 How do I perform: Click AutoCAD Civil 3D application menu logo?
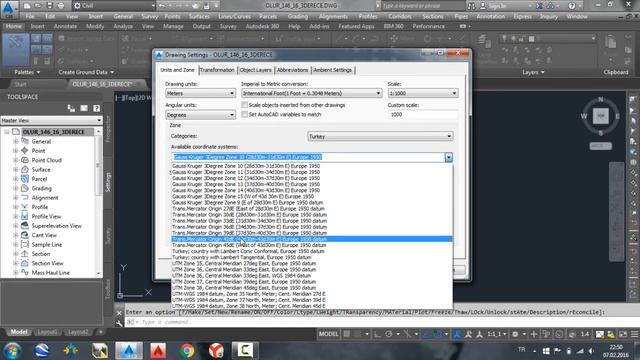(x=9, y=9)
